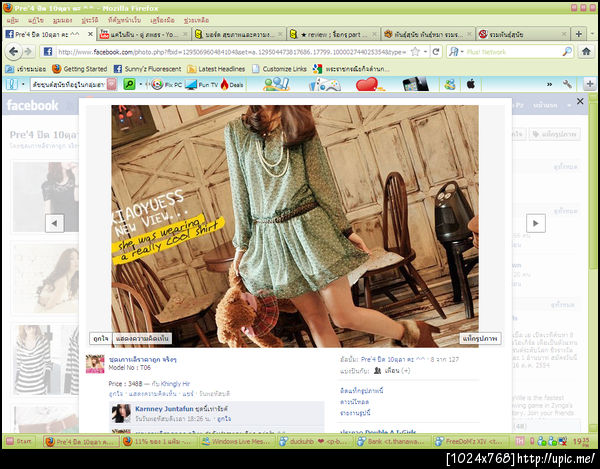Switch to the Bank chat taskbar window
The image size is (600, 469).
click(x=392, y=441)
